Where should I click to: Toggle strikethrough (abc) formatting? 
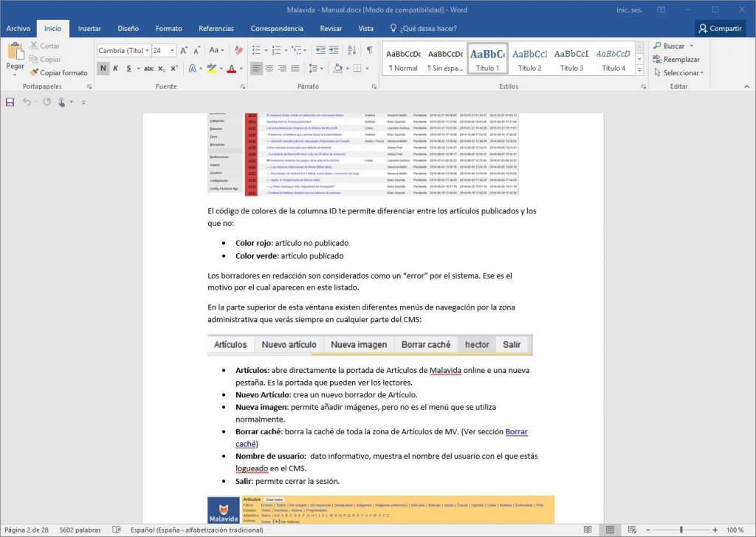[149, 69]
